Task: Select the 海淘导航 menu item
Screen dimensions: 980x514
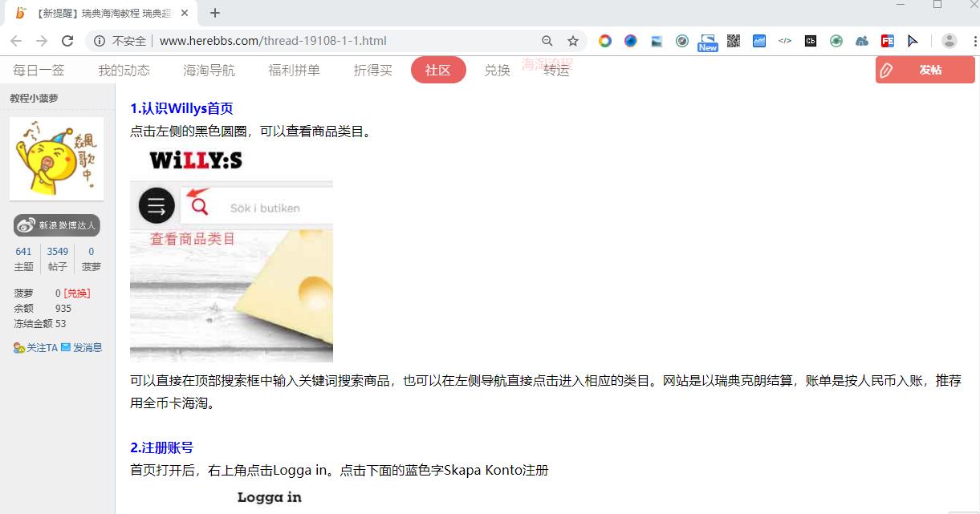Action: point(210,70)
